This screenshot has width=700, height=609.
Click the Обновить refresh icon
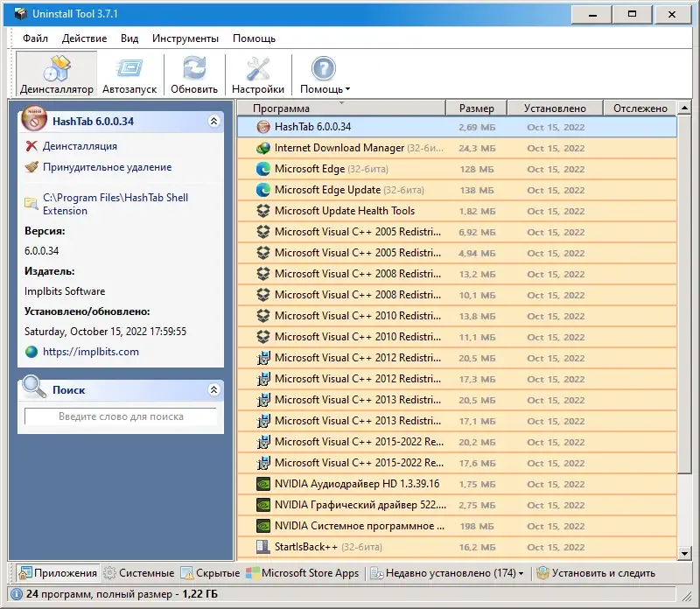point(193,67)
